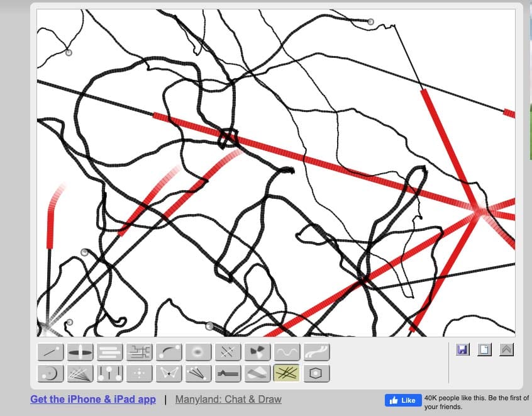Click the Facebook Like button
The width and height of the screenshot is (532, 416).
tap(403, 400)
